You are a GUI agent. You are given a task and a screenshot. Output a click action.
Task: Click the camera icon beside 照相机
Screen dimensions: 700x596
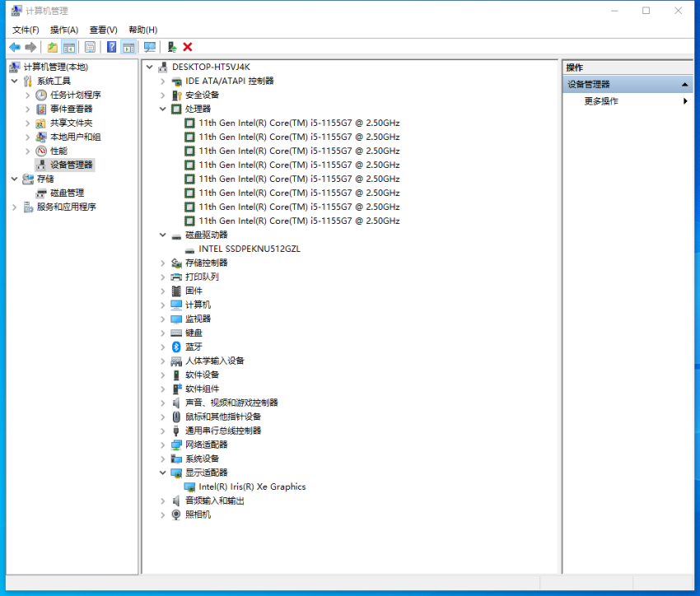pos(176,515)
